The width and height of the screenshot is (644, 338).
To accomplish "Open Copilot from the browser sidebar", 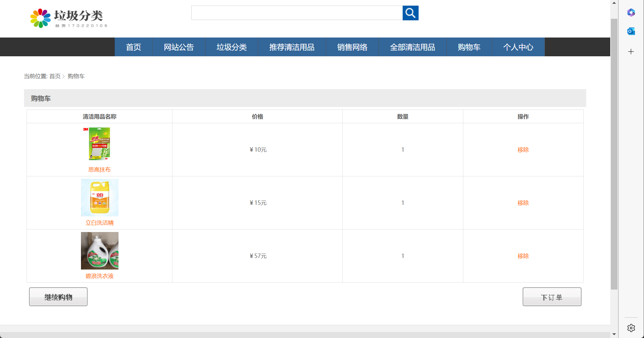I will 631,13.
